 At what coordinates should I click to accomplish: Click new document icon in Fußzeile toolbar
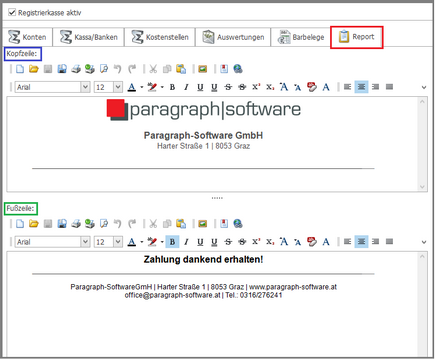tap(20, 224)
